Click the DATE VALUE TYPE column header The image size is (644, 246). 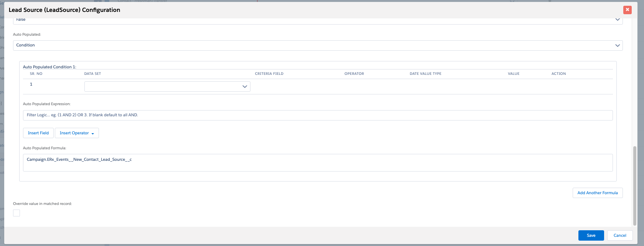pyautogui.click(x=425, y=74)
